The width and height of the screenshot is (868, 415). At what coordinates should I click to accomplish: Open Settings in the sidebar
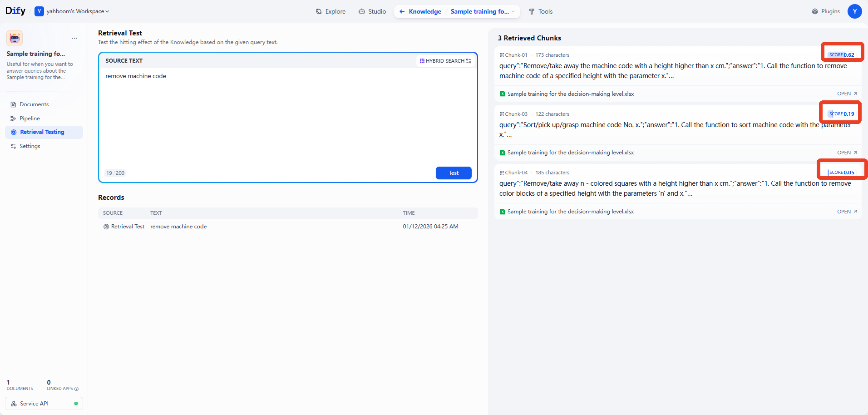point(44,146)
